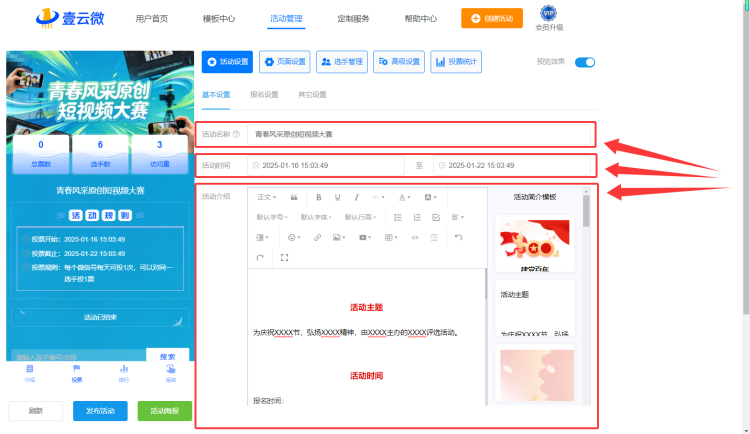Open the 活动设置 section
This screenshot has width=750, height=434.
tap(227, 62)
